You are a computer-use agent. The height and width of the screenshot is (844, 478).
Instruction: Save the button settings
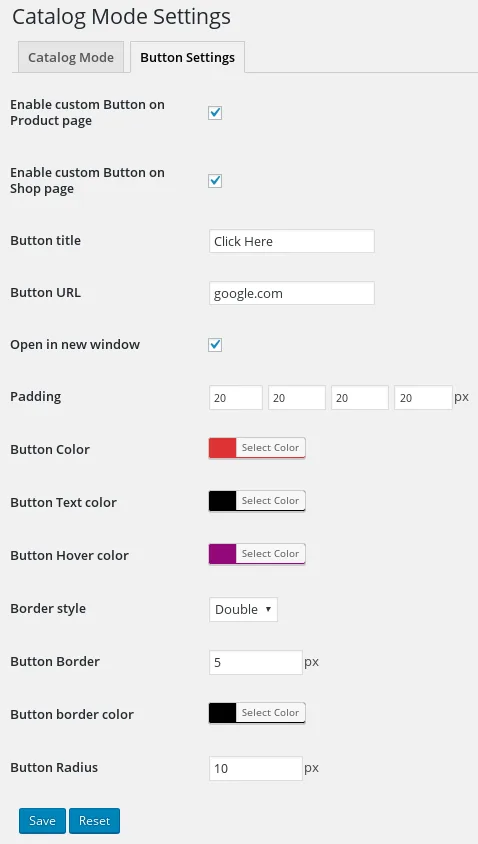pyautogui.click(x=42, y=821)
